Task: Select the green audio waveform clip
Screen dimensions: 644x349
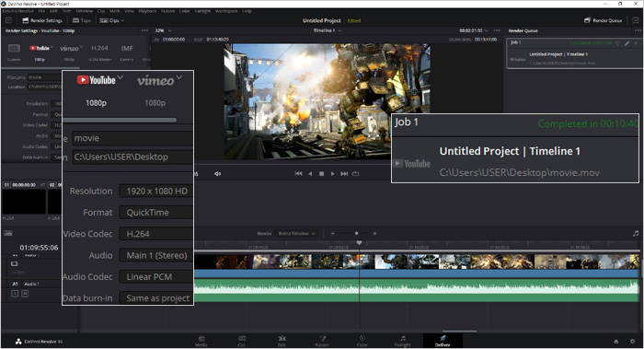Action: [x=417, y=291]
